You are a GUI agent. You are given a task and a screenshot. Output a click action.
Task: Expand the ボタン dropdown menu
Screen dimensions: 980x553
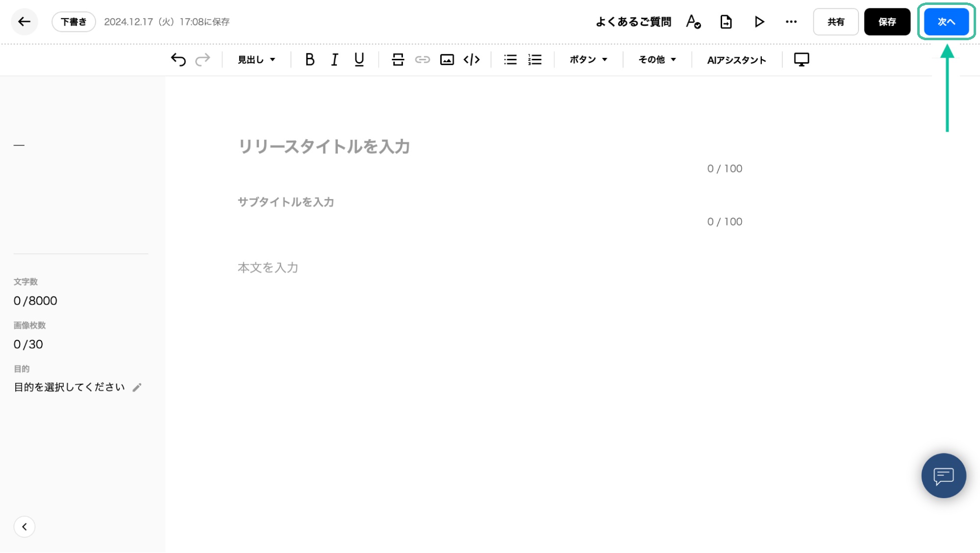[x=588, y=60]
